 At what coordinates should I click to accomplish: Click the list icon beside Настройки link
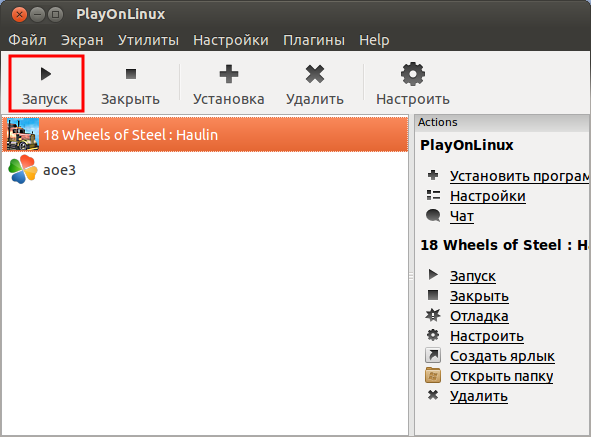433,195
